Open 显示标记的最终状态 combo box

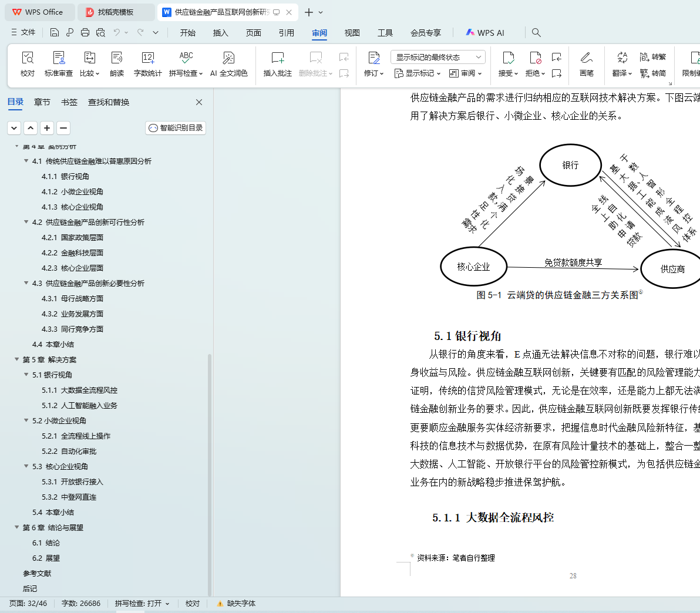tap(438, 57)
